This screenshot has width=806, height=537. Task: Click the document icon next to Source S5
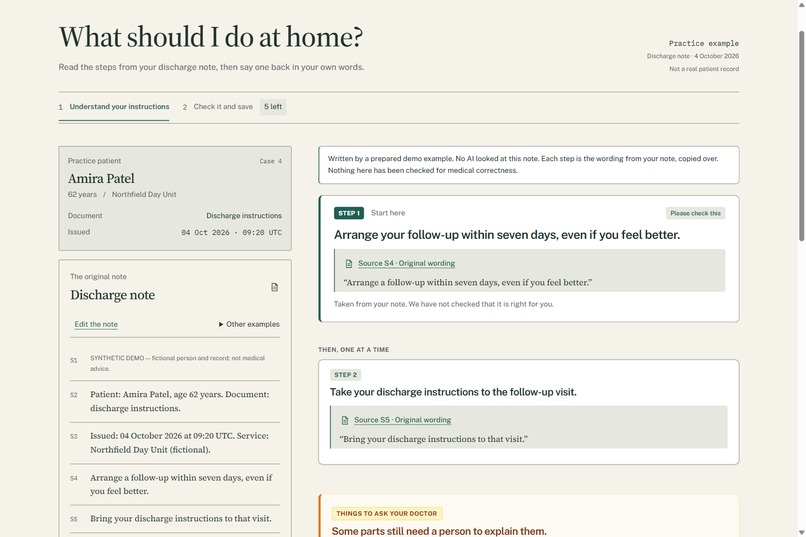click(345, 420)
